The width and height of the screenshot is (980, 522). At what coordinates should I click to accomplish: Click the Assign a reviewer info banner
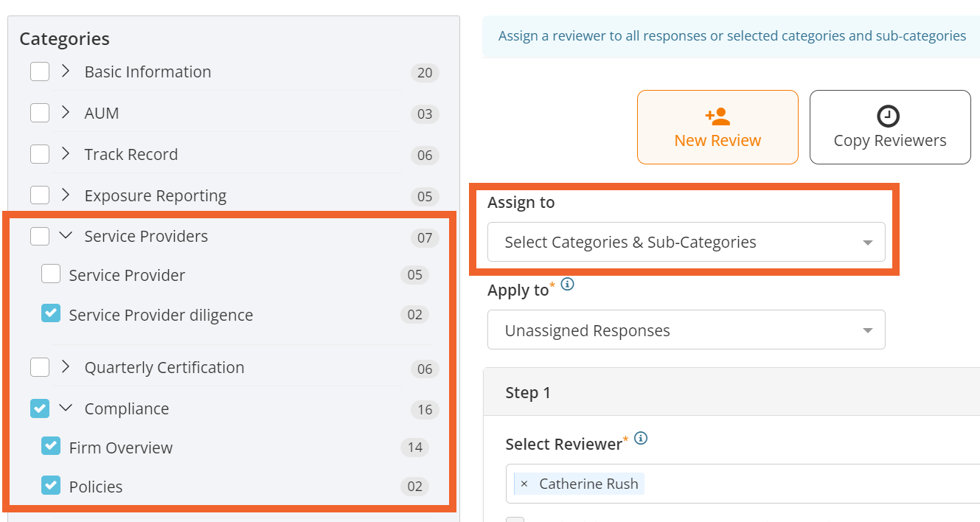click(x=731, y=35)
